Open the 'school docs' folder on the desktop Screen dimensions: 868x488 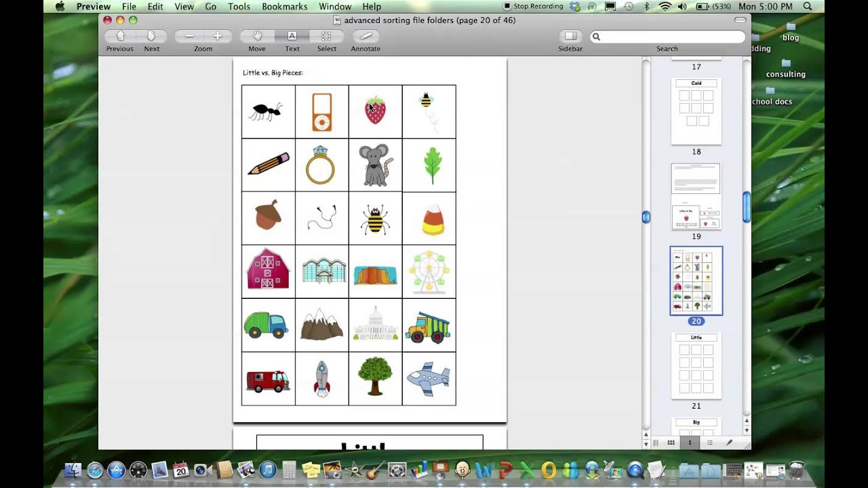tap(772, 96)
